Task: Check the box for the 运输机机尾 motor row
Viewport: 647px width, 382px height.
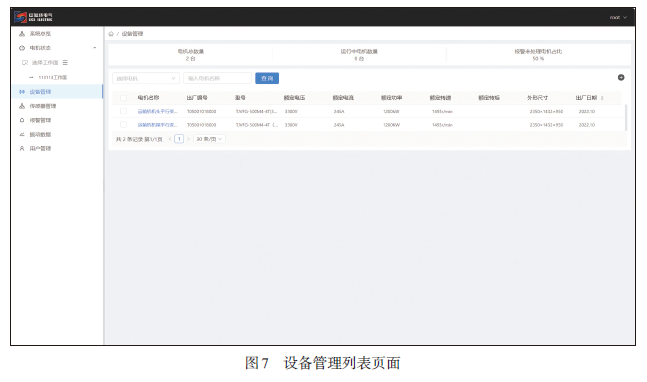Action: coord(123,125)
